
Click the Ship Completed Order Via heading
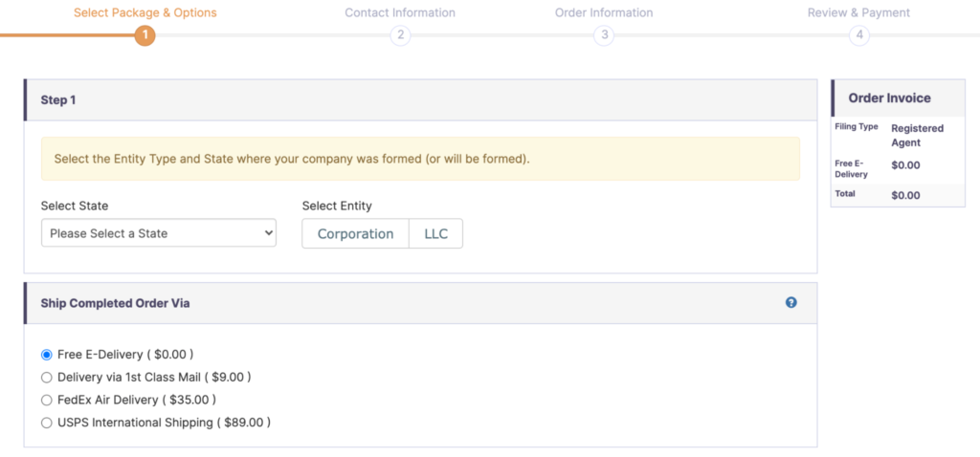[115, 303]
